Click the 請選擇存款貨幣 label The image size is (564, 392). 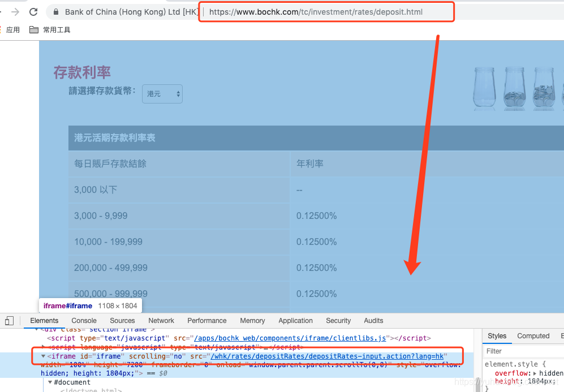[102, 91]
